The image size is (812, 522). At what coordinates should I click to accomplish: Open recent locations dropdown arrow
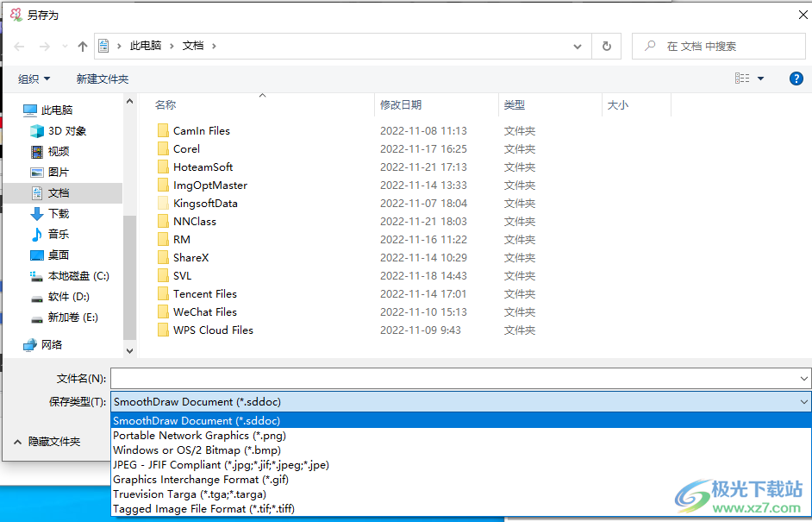click(65, 47)
